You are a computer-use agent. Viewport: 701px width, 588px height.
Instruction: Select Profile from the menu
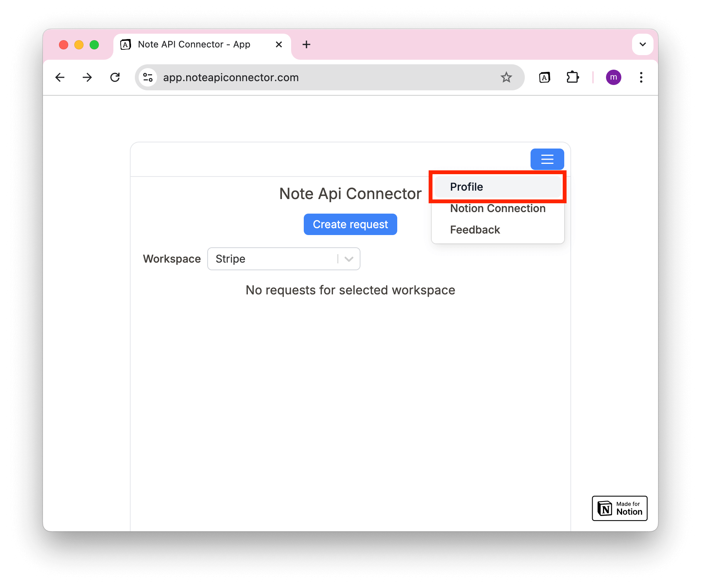pos(466,187)
